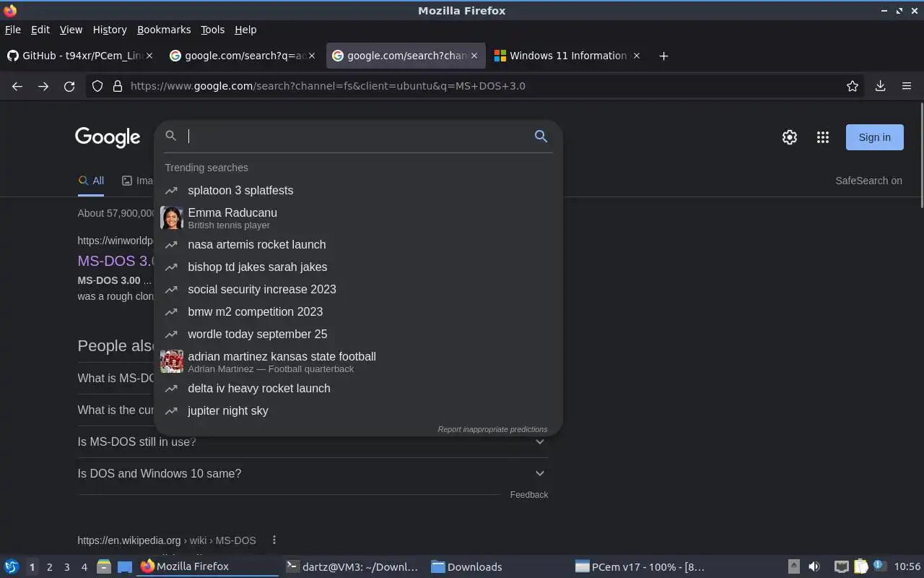The width and height of the screenshot is (924, 578).
Task: Open the three-dot menu of Wikipedia result
Action: (274, 540)
